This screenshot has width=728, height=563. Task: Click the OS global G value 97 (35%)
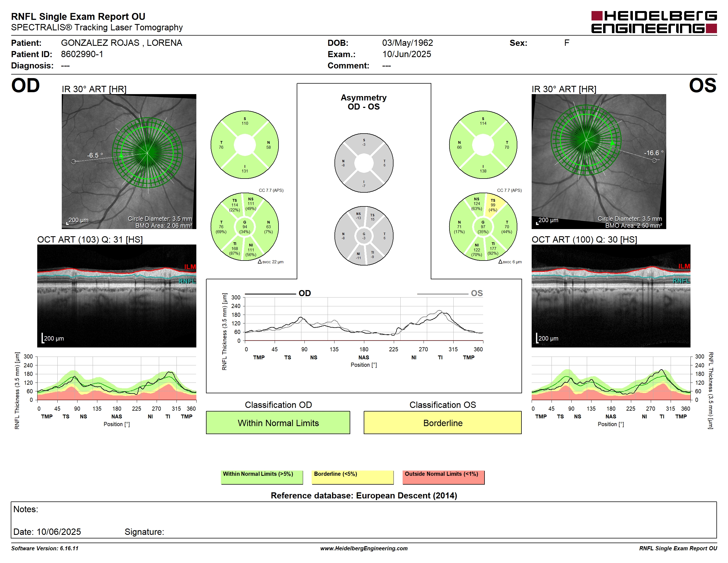point(483,227)
